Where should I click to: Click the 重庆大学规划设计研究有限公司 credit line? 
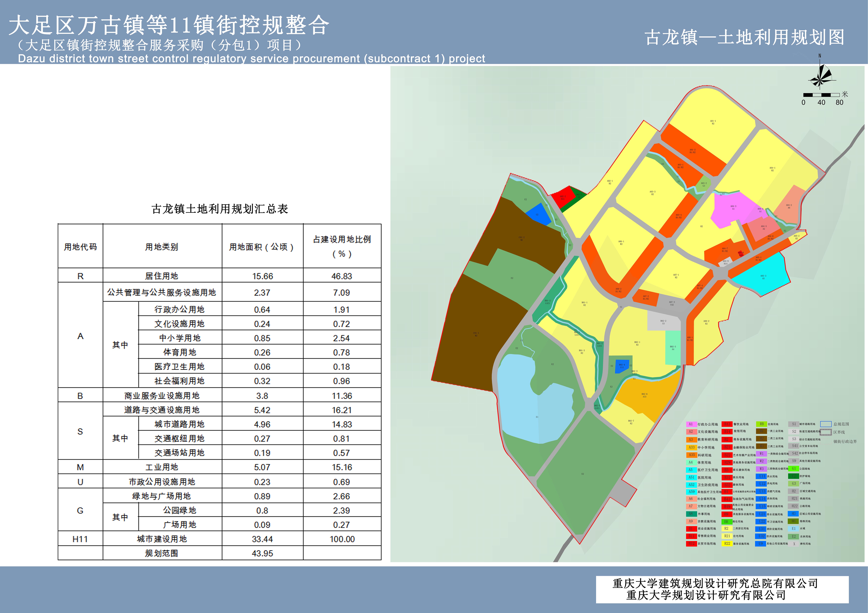point(706,595)
